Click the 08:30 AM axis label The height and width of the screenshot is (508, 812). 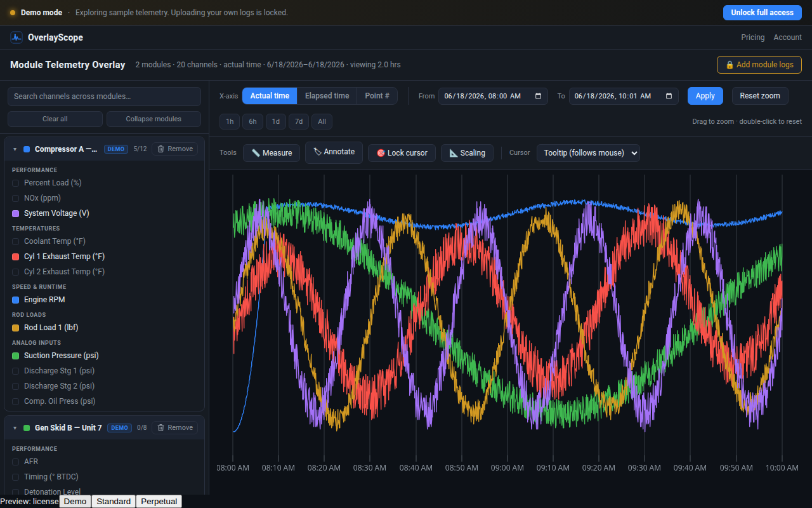(370, 468)
